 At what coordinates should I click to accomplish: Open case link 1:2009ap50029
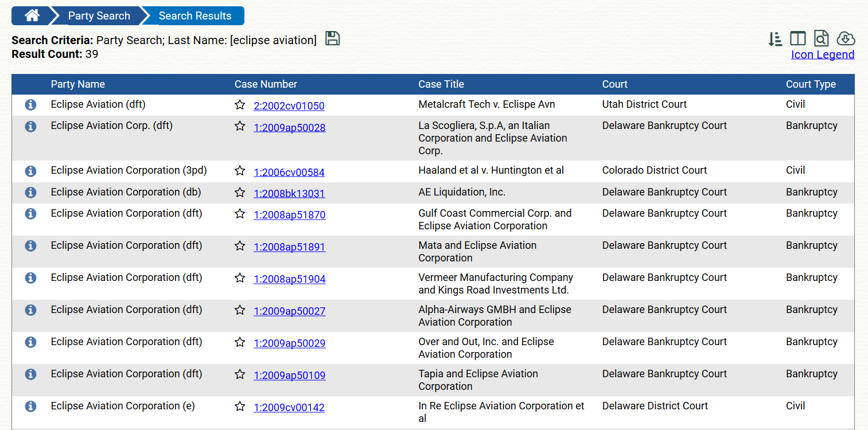[x=290, y=343]
